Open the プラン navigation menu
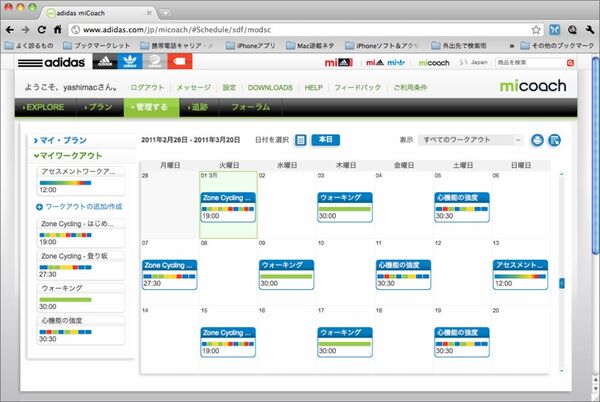This screenshot has width=600, height=402. pyautogui.click(x=99, y=107)
